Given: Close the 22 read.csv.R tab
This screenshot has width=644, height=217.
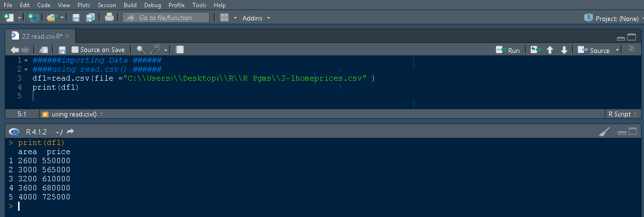Looking at the screenshot, I should coord(68,36).
